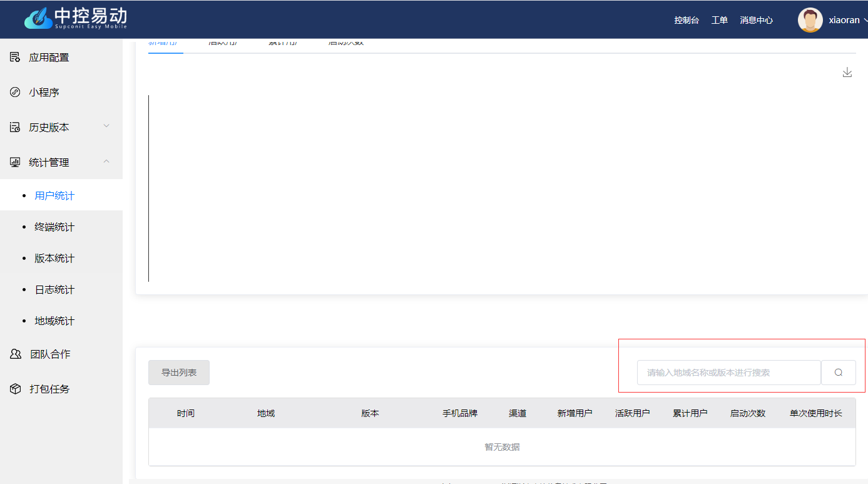868x484 pixels.
Task: Go to 日志统计
Action: pos(54,290)
